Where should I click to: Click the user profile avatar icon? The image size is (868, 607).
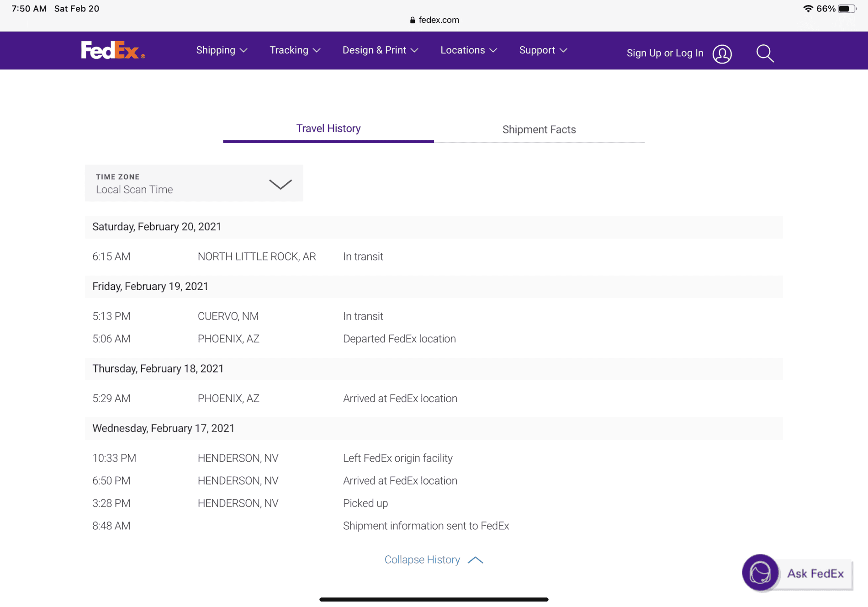click(722, 54)
